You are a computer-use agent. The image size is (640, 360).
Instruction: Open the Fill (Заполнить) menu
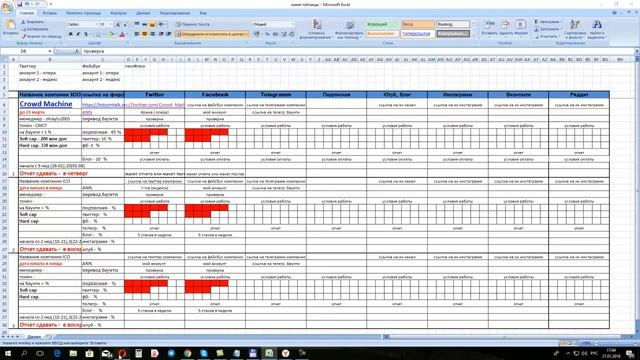[547, 29]
